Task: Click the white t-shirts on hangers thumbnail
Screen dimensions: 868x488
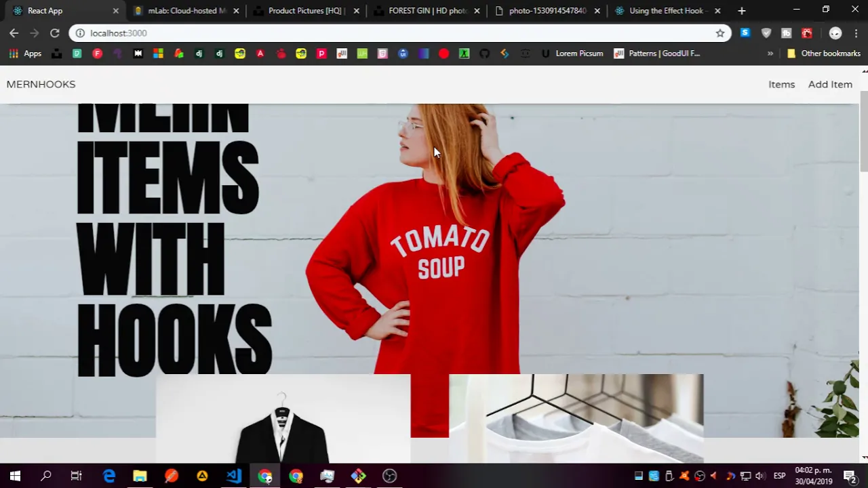Action: coord(576,418)
